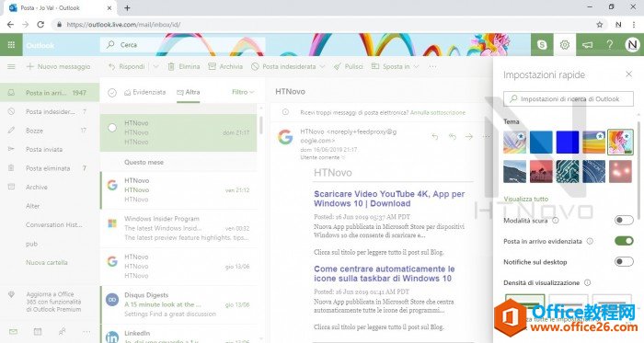Open the Filtro dropdown

click(x=243, y=92)
